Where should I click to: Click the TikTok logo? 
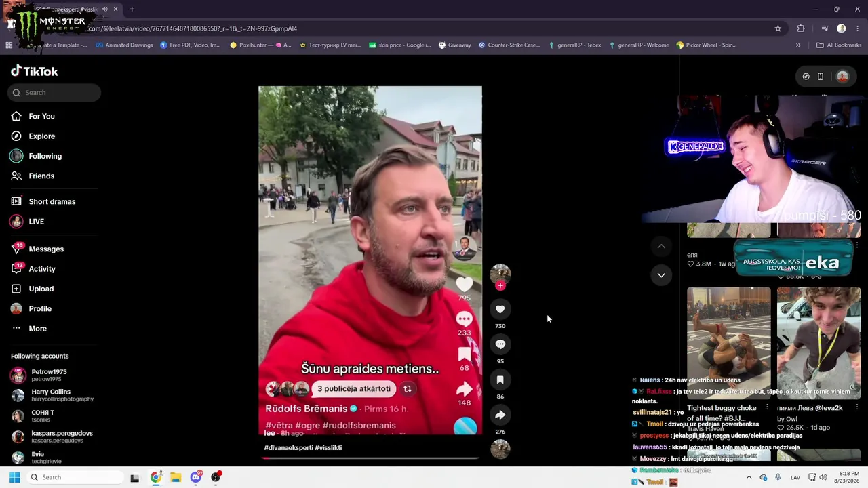[34, 71]
